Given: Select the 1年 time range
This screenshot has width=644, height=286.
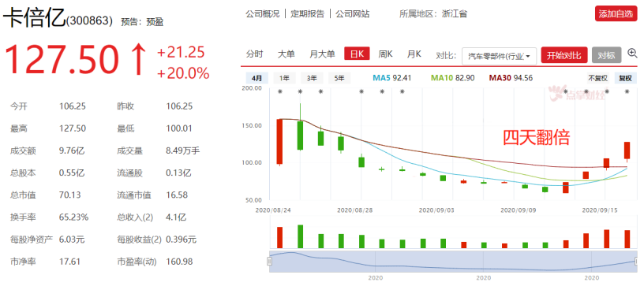Looking at the screenshot, I should [x=284, y=78].
